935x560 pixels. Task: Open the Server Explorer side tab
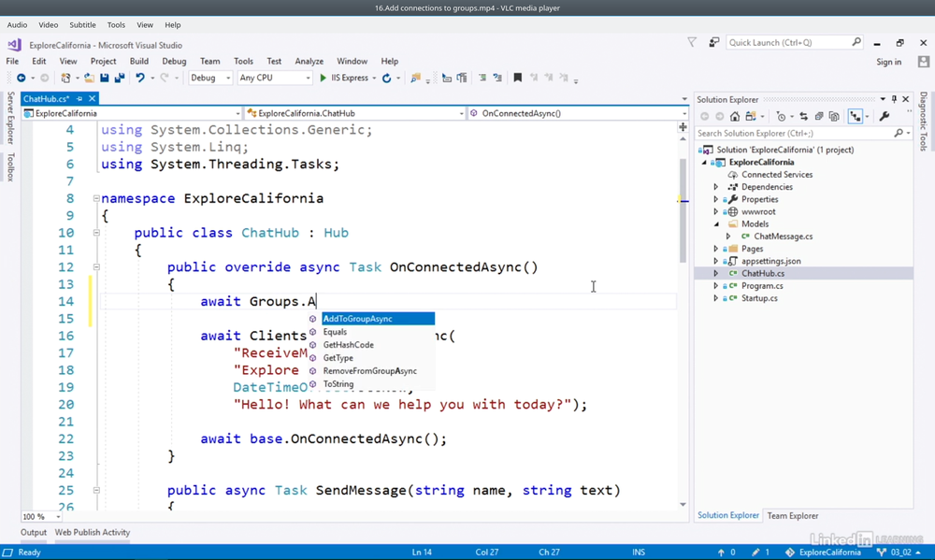[10, 118]
